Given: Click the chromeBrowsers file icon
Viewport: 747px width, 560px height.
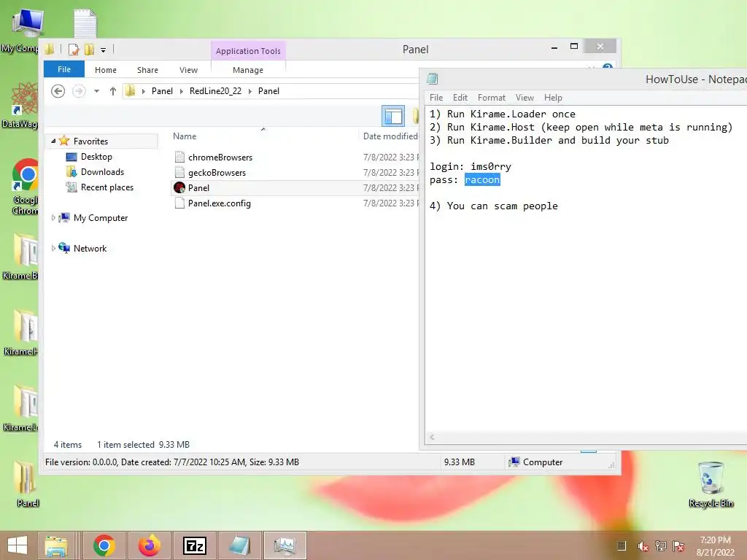Looking at the screenshot, I should coord(179,157).
